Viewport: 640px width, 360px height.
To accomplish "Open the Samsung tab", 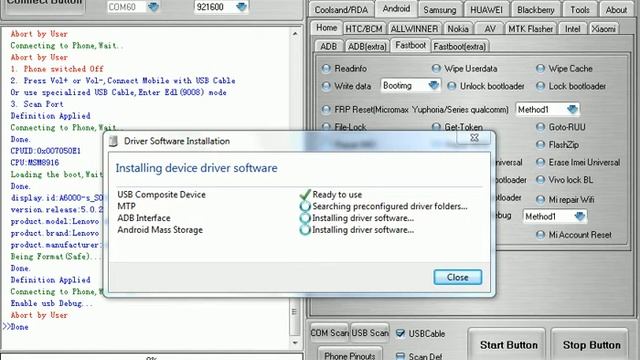I will 440,10.
